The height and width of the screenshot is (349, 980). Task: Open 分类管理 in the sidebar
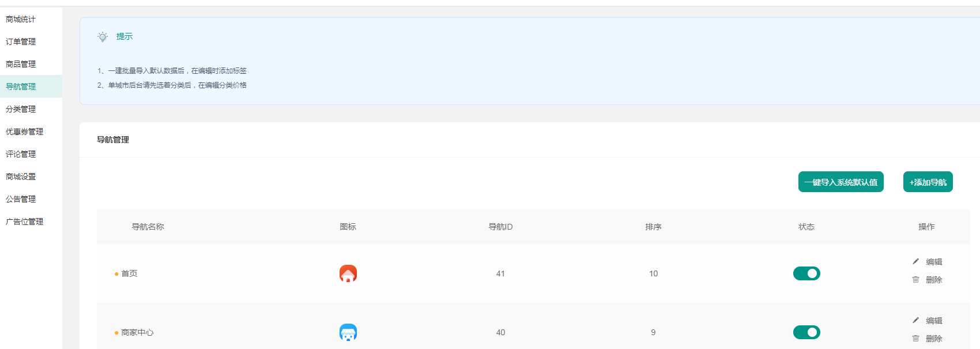point(21,109)
